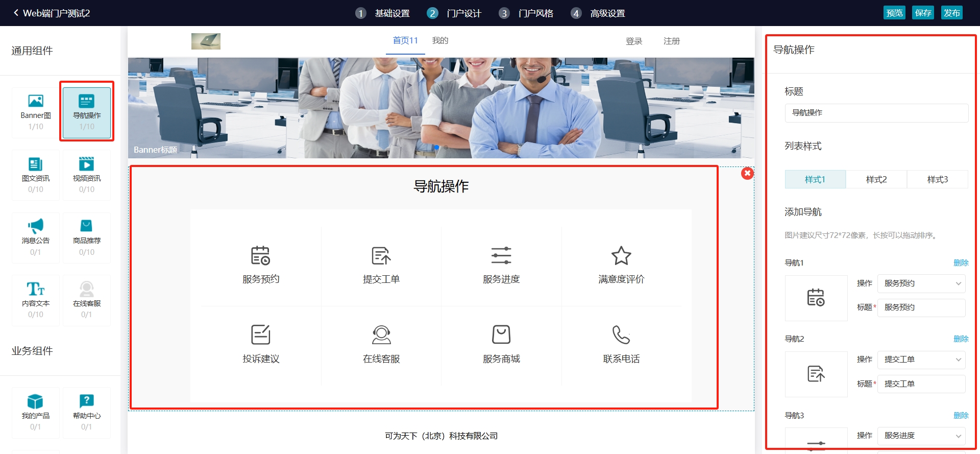
Task: Add the Banner图 component
Action: tap(36, 112)
